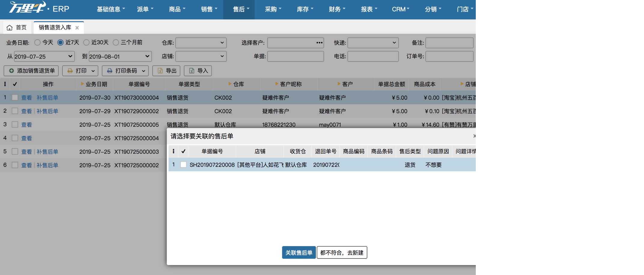Check row XT190725000004 checkbox
Image resolution: width=644 pixels, height=275 pixels.
point(15,138)
